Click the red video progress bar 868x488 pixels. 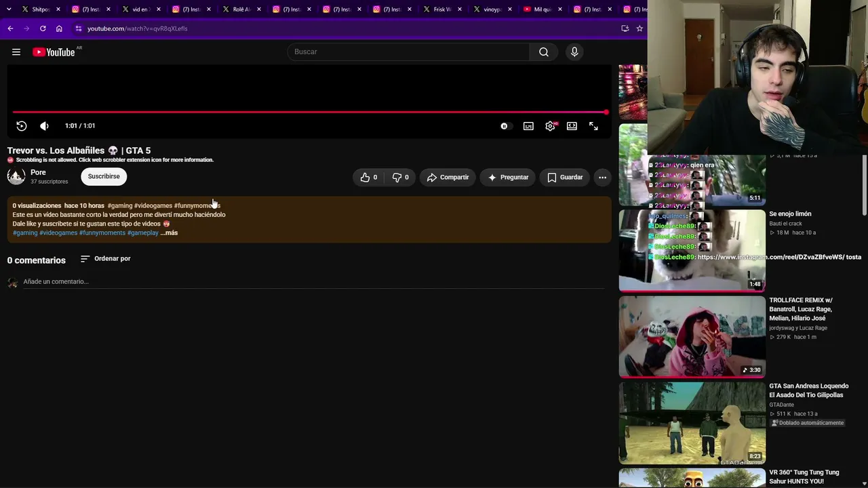(x=309, y=112)
